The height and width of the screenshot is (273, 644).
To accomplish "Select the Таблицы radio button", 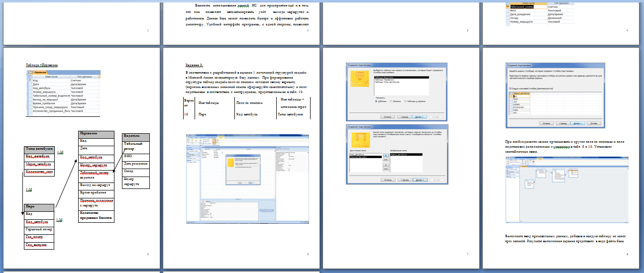I will [377, 101].
